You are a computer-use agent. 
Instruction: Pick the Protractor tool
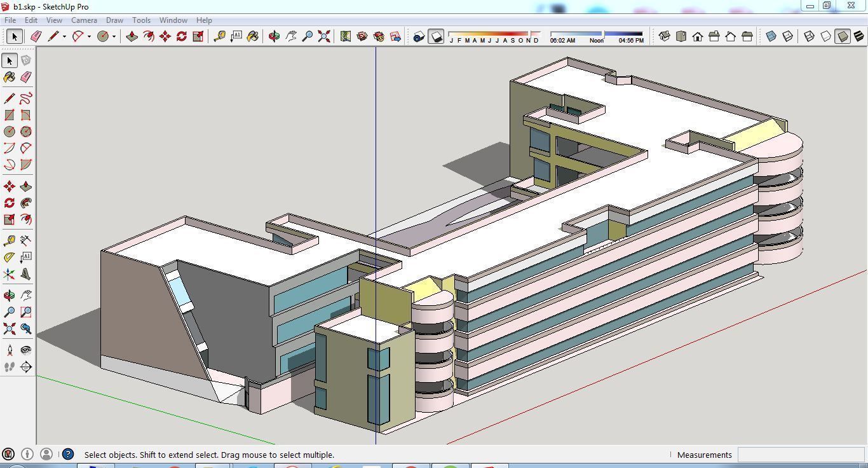(x=10, y=257)
